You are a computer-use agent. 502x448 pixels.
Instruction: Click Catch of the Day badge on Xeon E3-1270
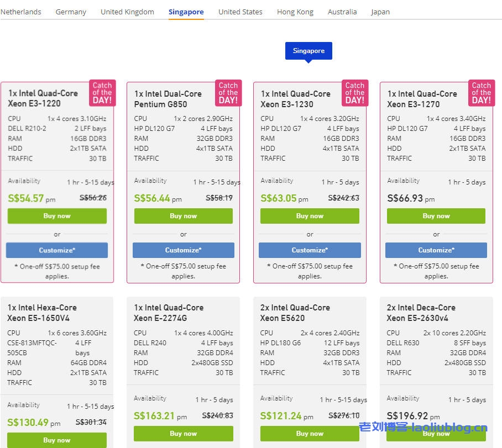(481, 93)
